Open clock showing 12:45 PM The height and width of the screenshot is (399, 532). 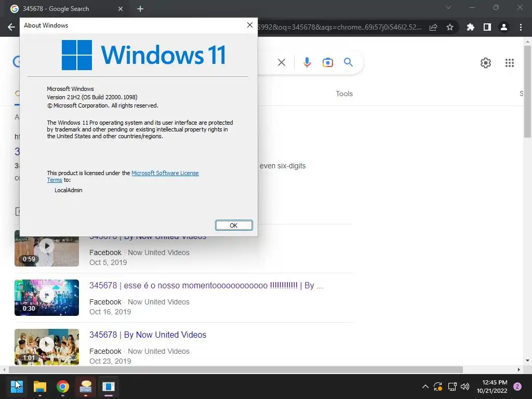coord(492,387)
